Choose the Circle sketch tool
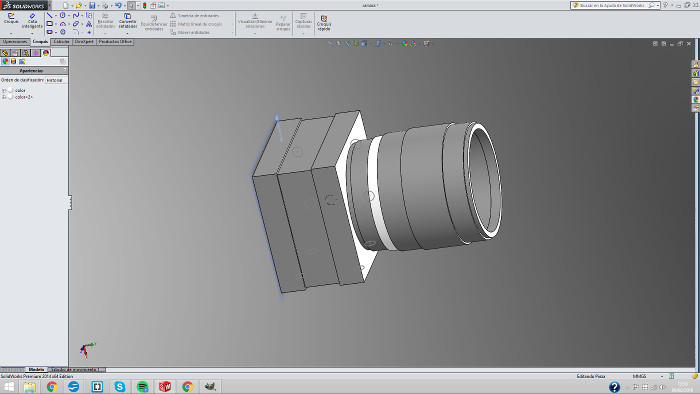This screenshot has height=394, width=700. 62,15
